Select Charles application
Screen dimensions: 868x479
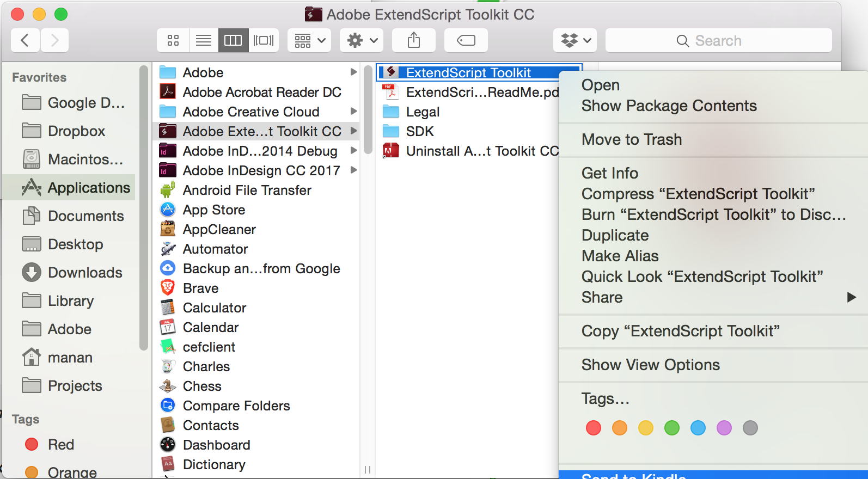pos(256,366)
